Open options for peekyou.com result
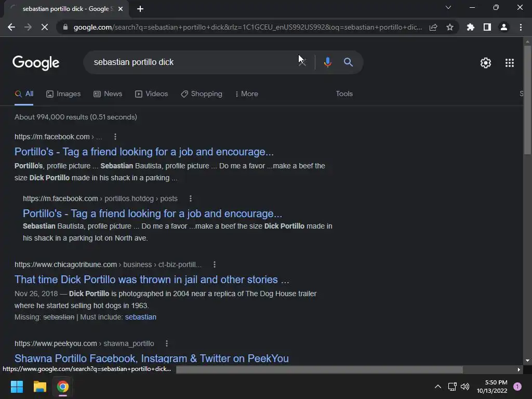Screen dimensions: 532x399 pos(167,344)
